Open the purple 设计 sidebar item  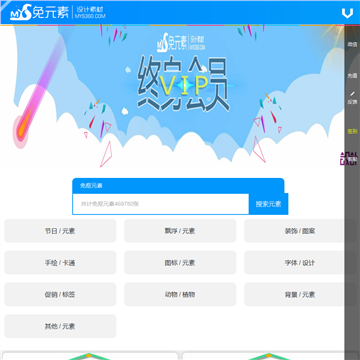(349, 159)
